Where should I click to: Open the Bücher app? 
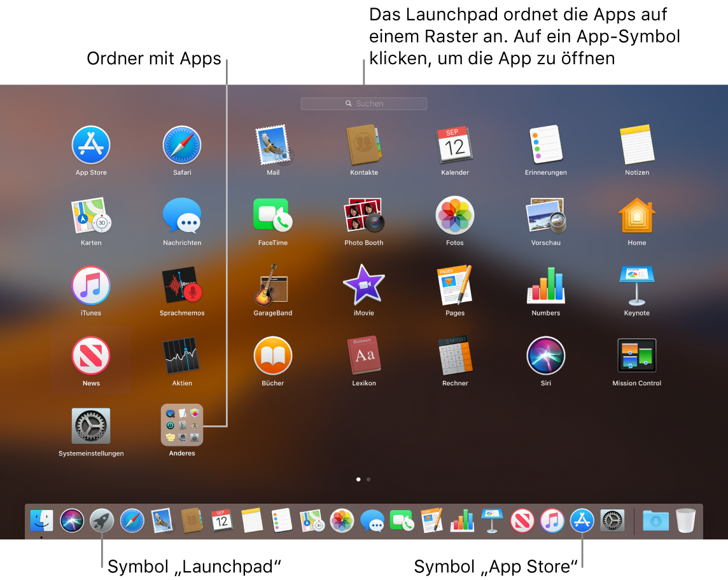pyautogui.click(x=272, y=355)
